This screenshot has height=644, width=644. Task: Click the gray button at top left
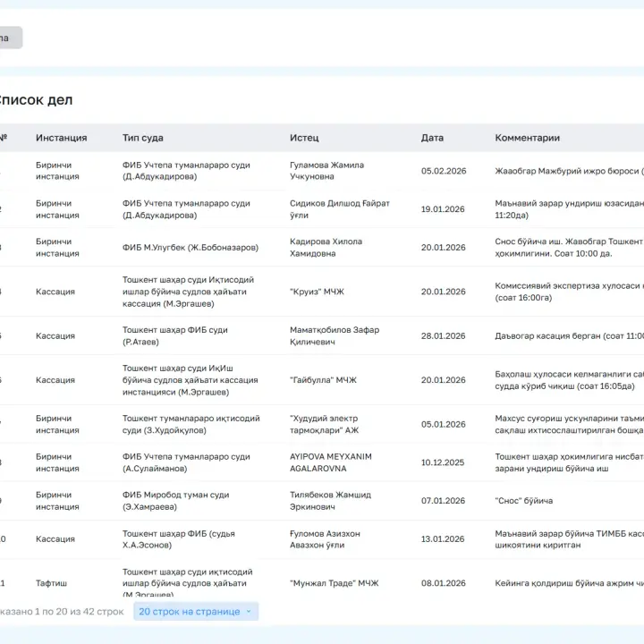(10, 38)
